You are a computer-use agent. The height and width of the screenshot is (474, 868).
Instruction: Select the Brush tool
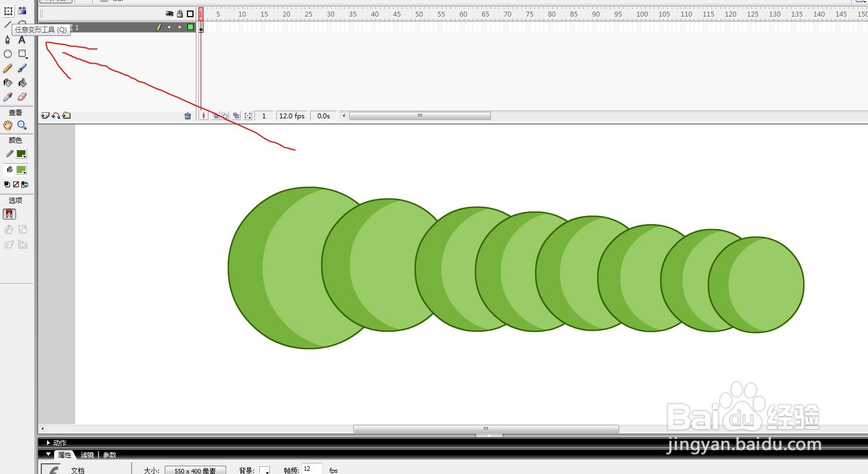(x=22, y=69)
